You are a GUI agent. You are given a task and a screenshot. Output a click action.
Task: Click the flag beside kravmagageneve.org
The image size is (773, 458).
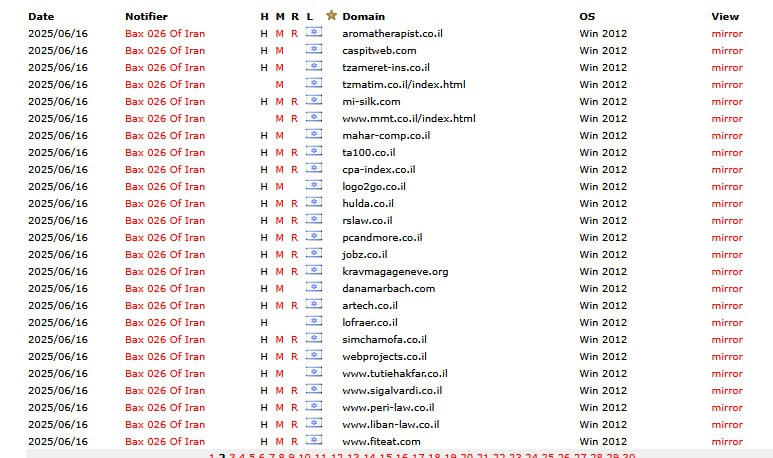coord(314,270)
